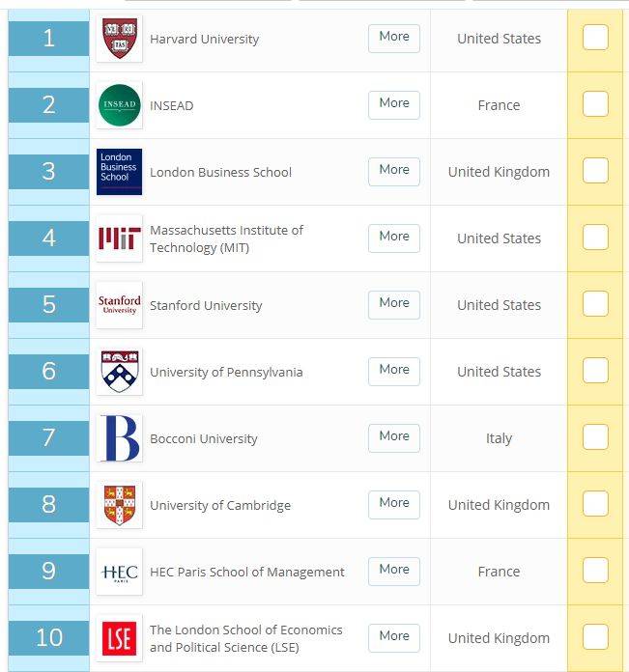This screenshot has width=629, height=672.
Task: Expand More for University of Cambridge
Action: 393,504
